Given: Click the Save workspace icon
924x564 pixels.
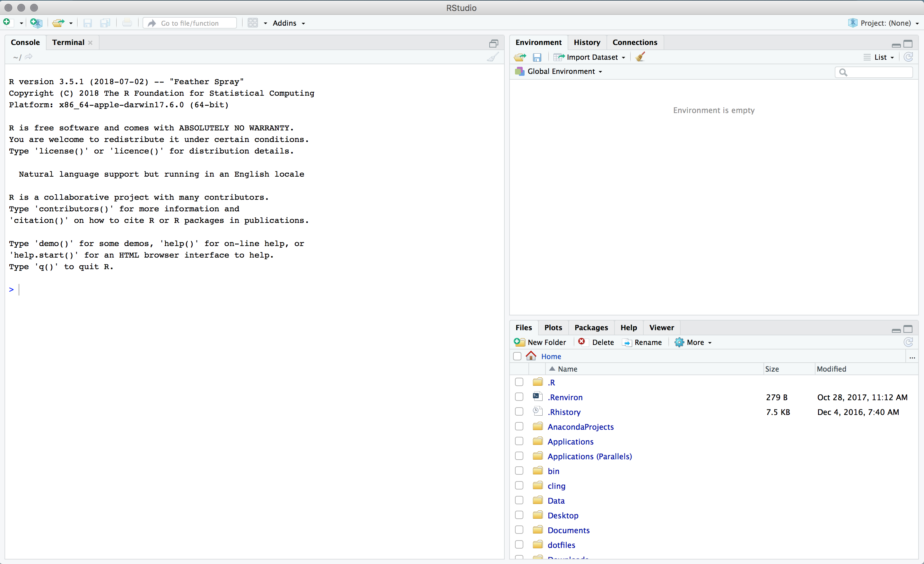Looking at the screenshot, I should point(536,57).
